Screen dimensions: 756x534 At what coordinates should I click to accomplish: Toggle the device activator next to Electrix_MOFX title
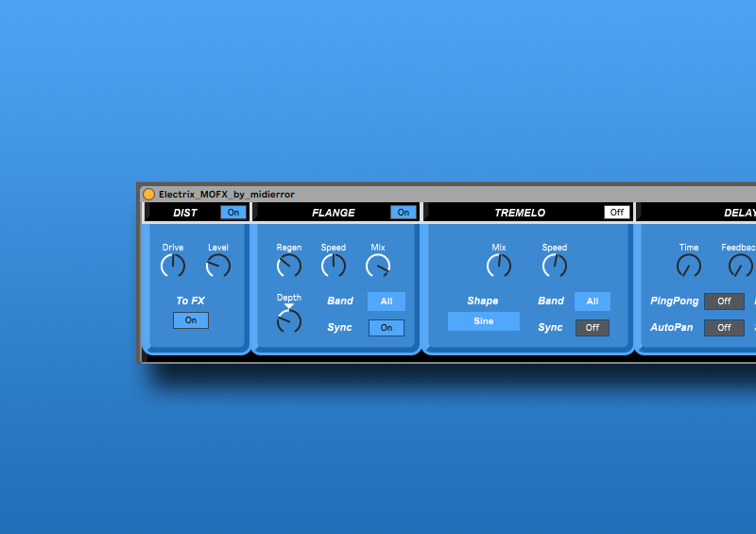[x=149, y=194]
